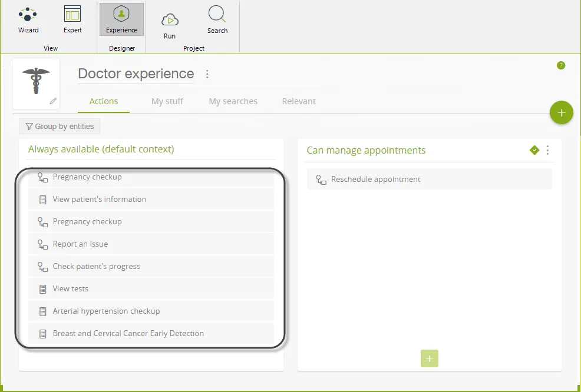Open the Relevant tab
The width and height of the screenshot is (581, 392).
coord(299,101)
